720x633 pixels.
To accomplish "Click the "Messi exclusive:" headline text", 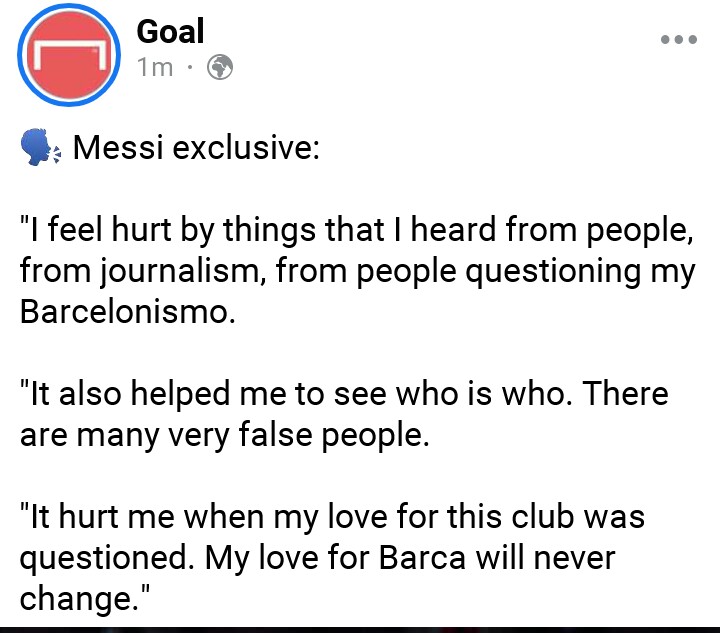I will [196, 150].
